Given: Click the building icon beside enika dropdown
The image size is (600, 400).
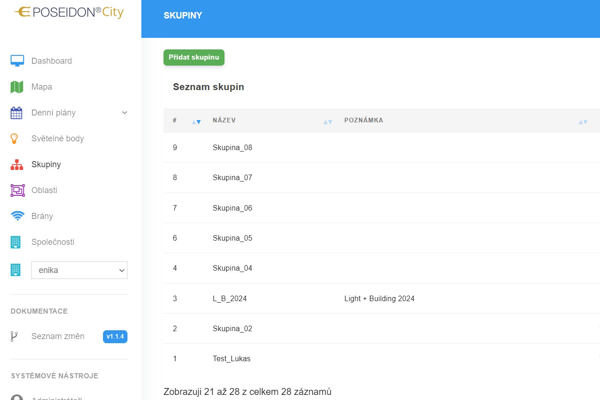Looking at the screenshot, I should [15, 270].
